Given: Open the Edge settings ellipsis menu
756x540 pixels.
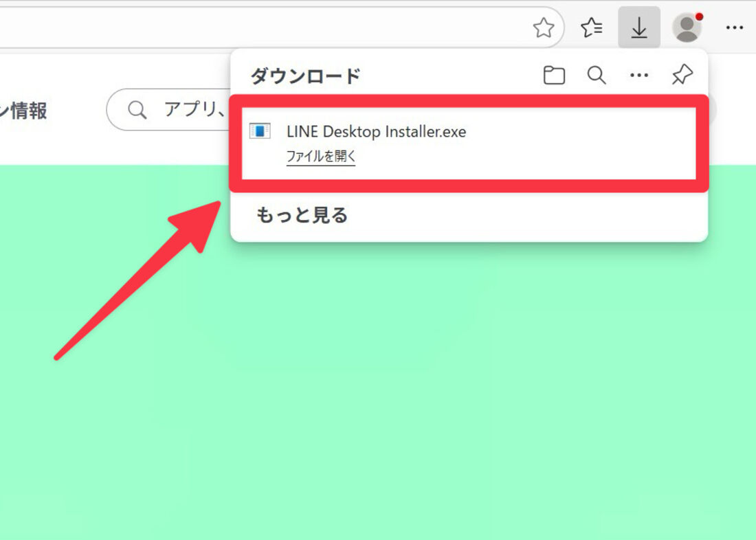Looking at the screenshot, I should click(735, 27).
